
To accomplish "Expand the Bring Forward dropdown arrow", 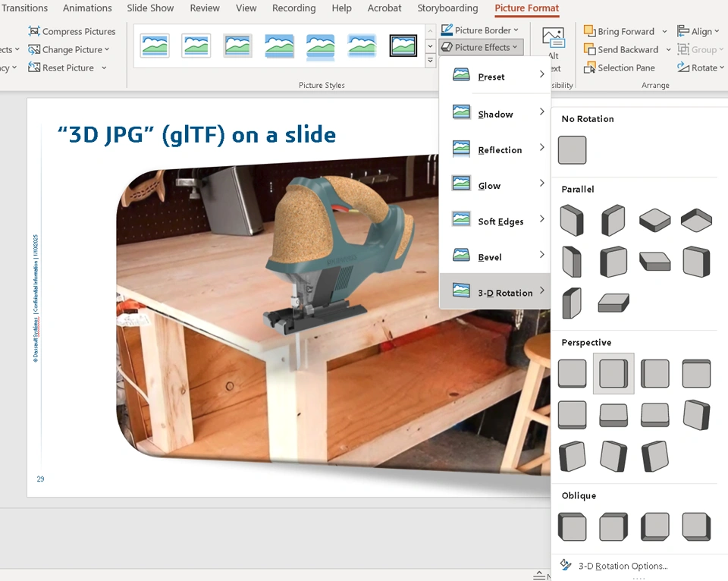I will pos(664,31).
